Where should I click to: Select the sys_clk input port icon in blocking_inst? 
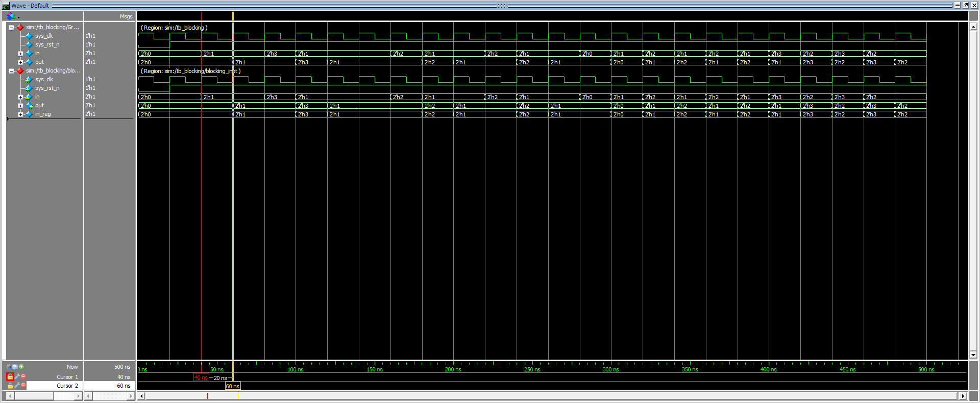[x=29, y=80]
